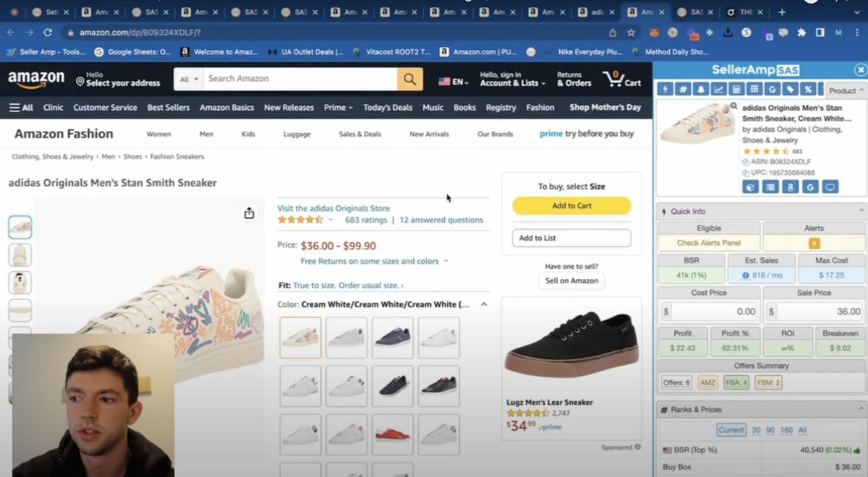Expand the EN language dropdown
868x477 pixels.
(453, 82)
